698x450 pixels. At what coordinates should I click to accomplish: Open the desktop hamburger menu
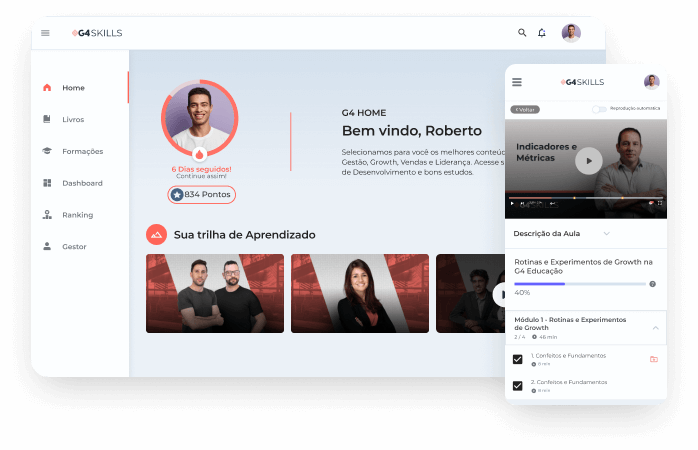[45, 33]
